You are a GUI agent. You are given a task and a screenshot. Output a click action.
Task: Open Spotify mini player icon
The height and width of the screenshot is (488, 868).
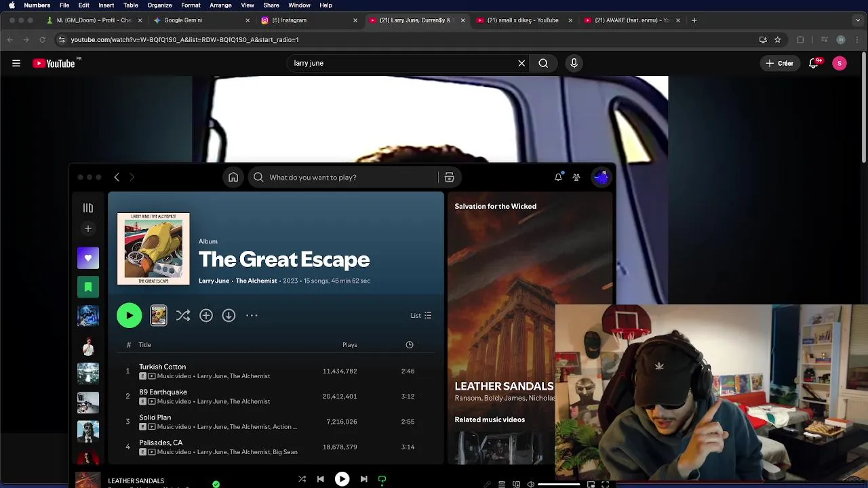tap(591, 484)
